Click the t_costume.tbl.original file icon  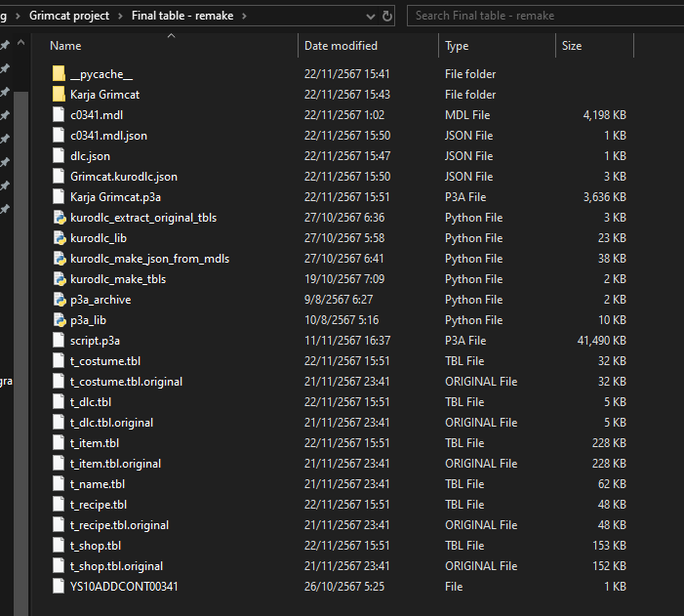59,382
